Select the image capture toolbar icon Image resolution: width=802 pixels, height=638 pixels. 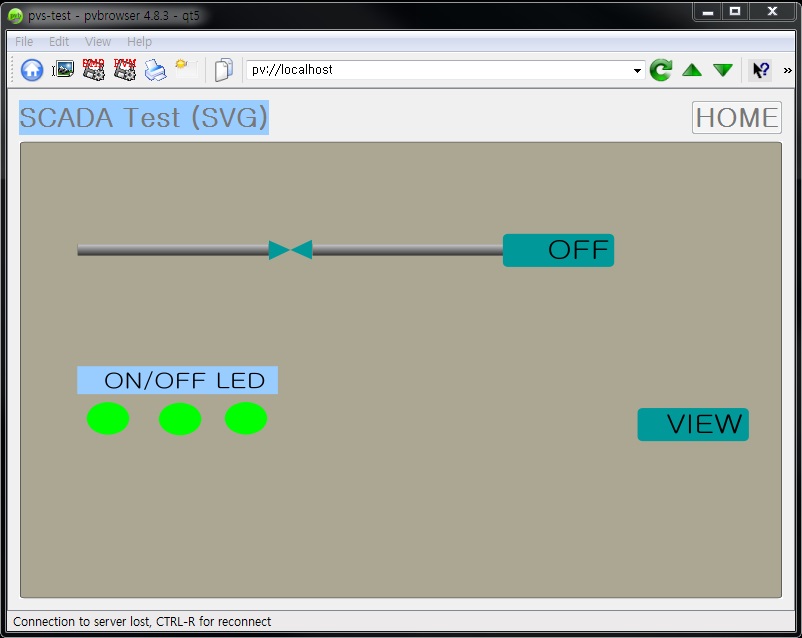coord(62,70)
